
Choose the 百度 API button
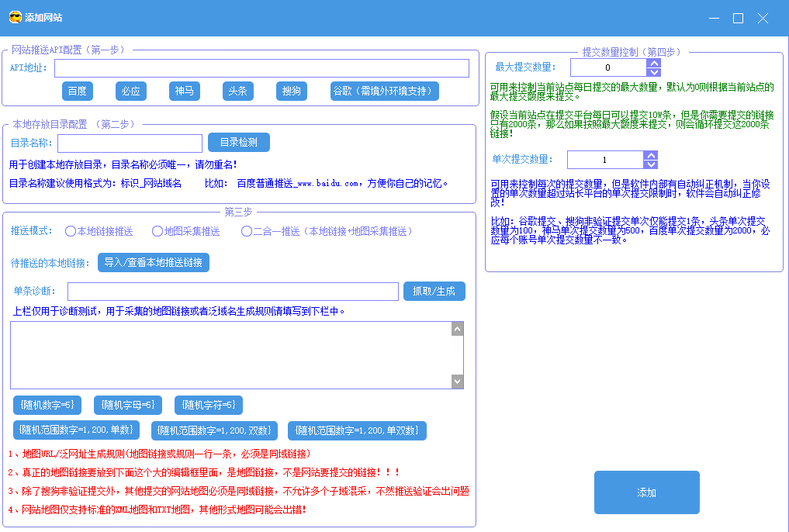pos(78,91)
